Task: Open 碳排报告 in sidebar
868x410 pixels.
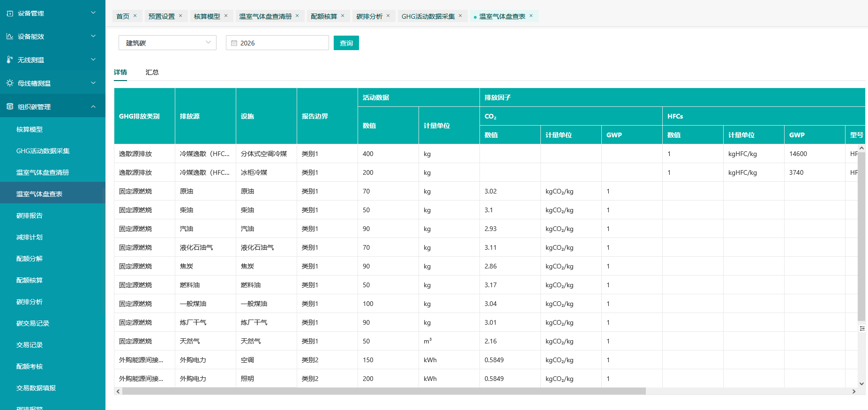Action: tap(30, 216)
